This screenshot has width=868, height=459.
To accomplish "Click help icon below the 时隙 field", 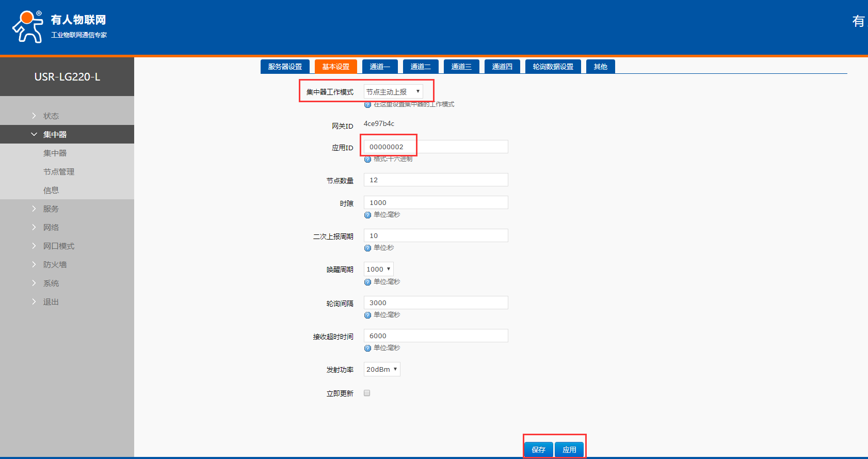I will tap(367, 215).
